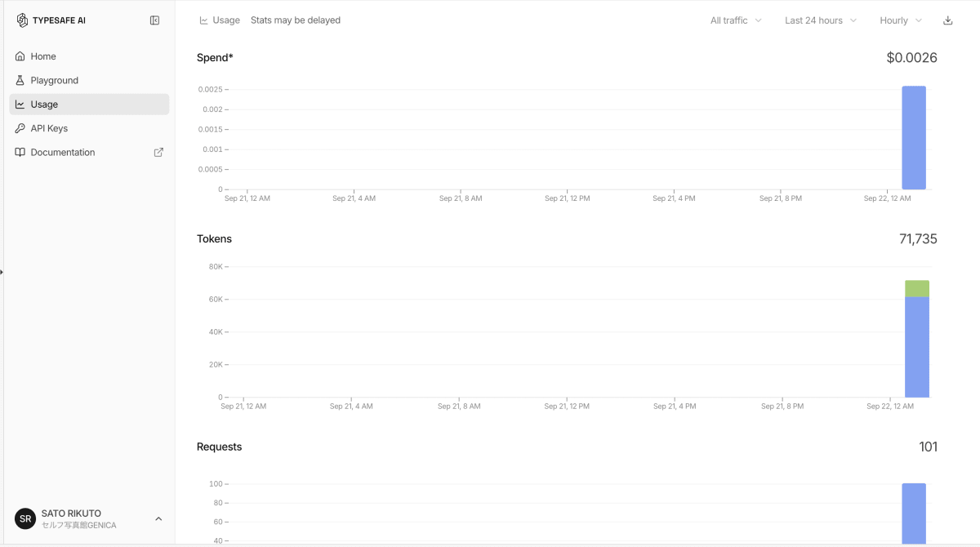Click the Spend total $0.0026
This screenshot has width=980, height=547.
911,58
